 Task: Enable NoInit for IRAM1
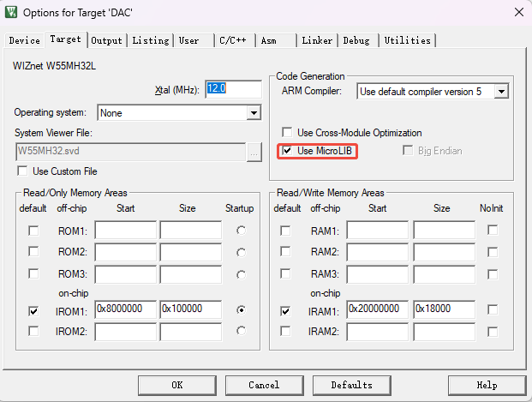493,311
